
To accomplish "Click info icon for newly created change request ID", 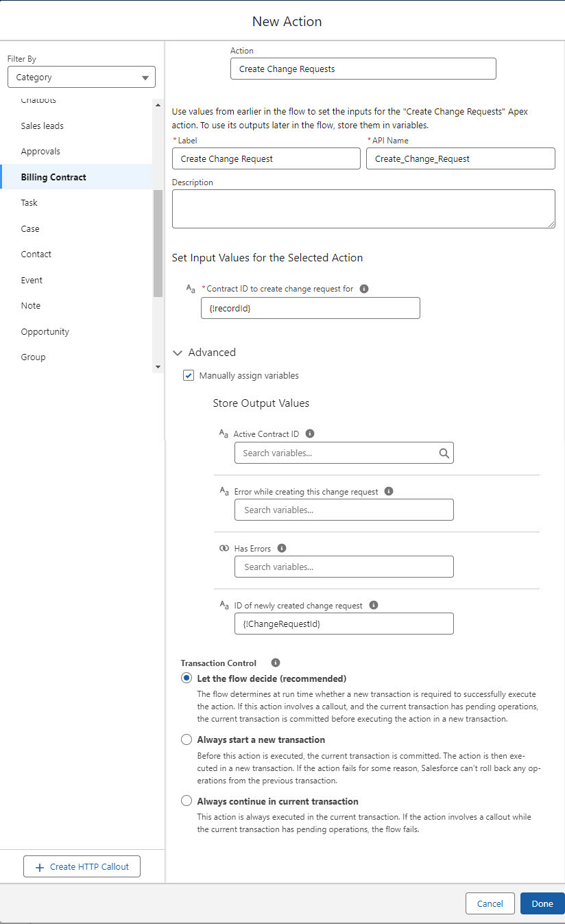I will [x=374, y=605].
